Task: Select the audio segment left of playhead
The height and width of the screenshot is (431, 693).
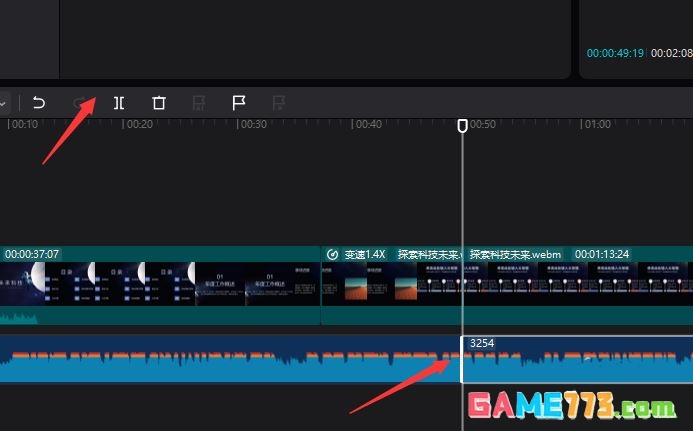Action: pos(230,360)
